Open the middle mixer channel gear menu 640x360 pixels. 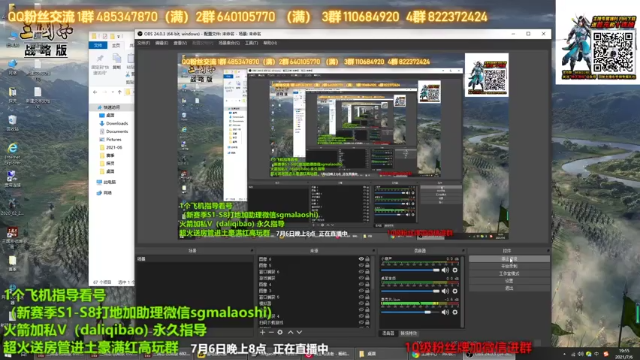[455, 291]
